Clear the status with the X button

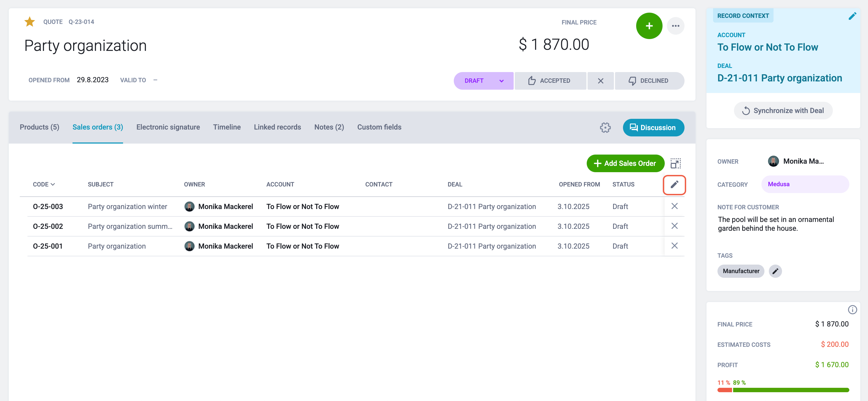click(x=600, y=81)
